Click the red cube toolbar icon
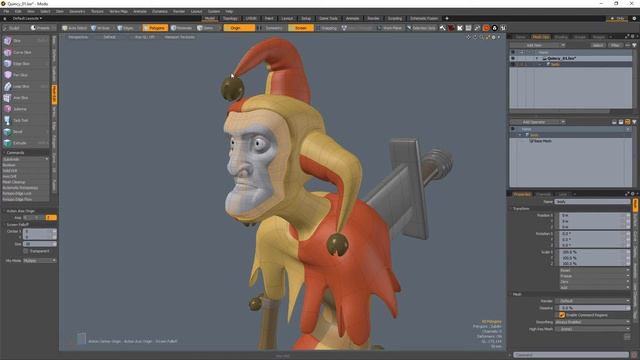 point(451,28)
